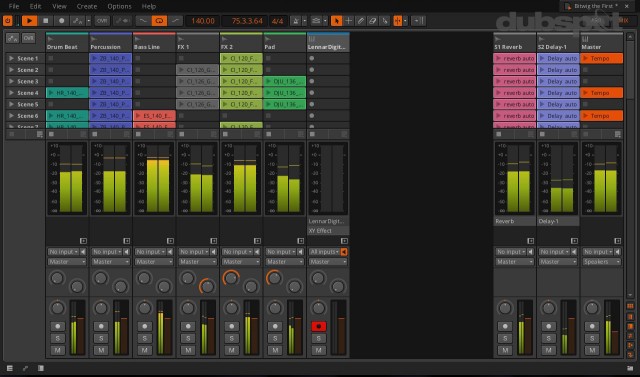Open the snap settings dropdown arrow
Viewport: 640px width, 377px height.
click(405, 20)
